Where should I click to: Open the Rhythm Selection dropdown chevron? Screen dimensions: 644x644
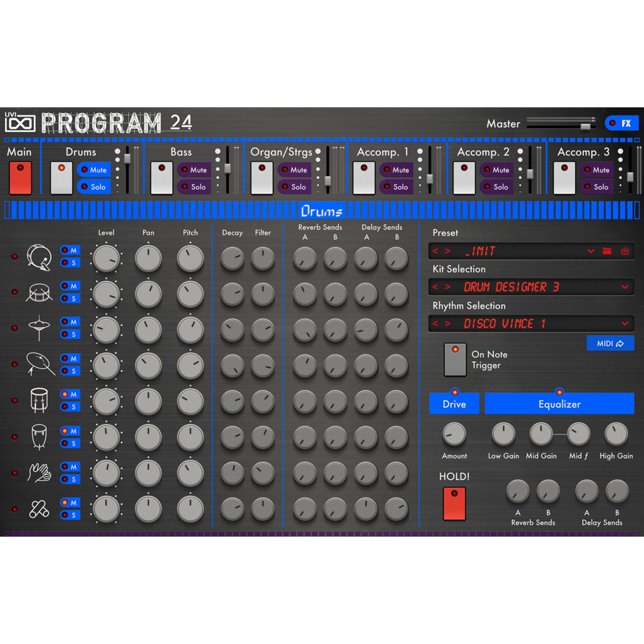[625, 324]
